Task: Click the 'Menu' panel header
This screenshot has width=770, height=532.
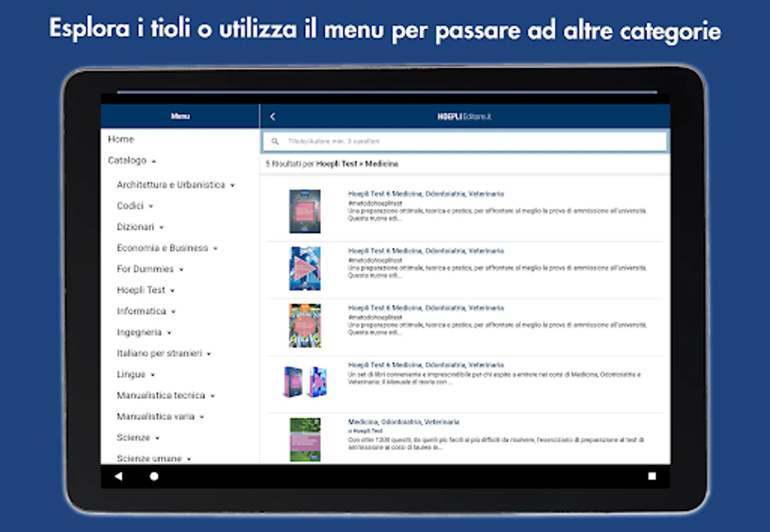Action: 180,116
